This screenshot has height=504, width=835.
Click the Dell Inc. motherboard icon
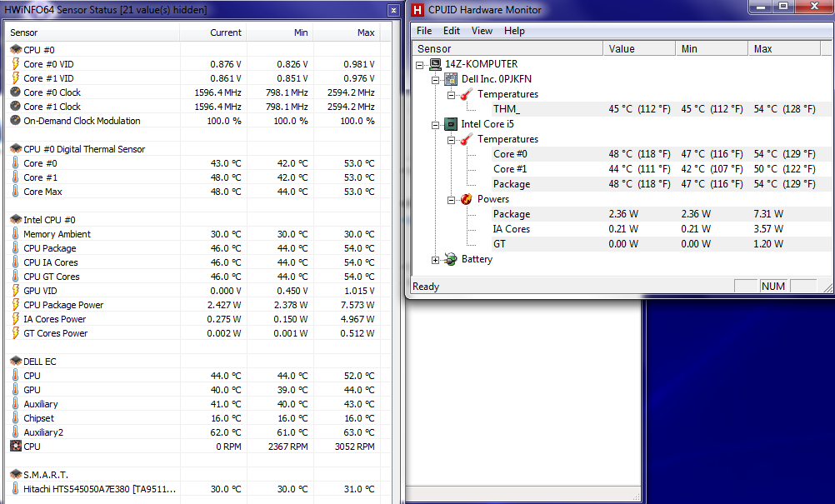(451, 79)
